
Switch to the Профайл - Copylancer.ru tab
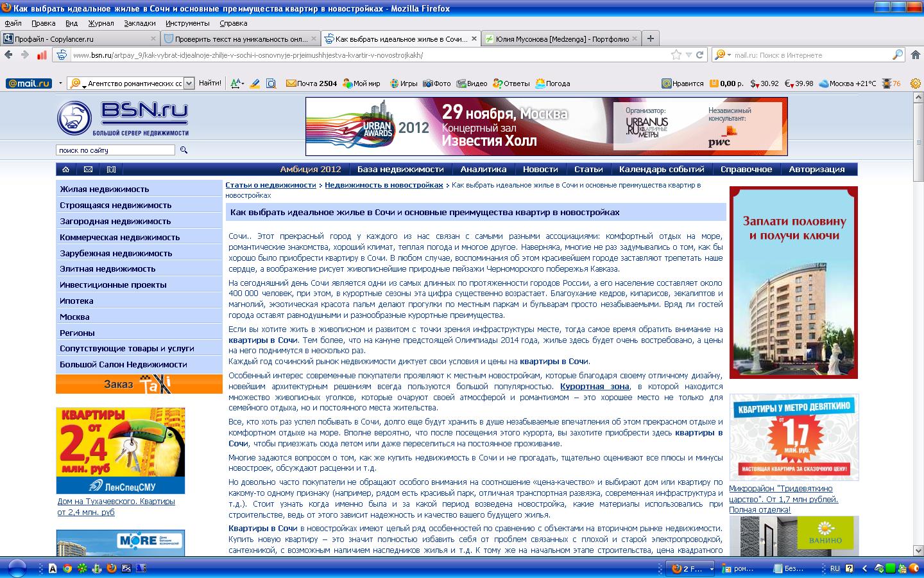(x=80, y=39)
